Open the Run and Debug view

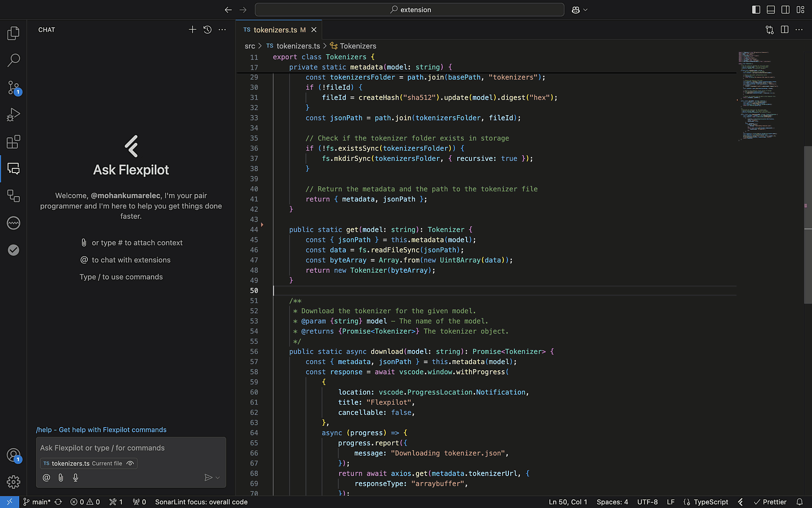(x=13, y=115)
